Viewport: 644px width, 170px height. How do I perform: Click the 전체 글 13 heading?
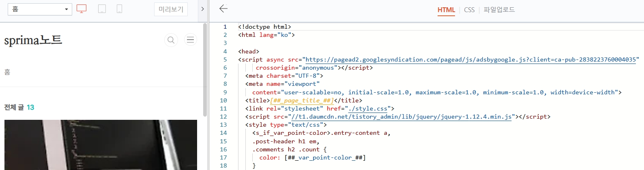pyautogui.click(x=19, y=107)
